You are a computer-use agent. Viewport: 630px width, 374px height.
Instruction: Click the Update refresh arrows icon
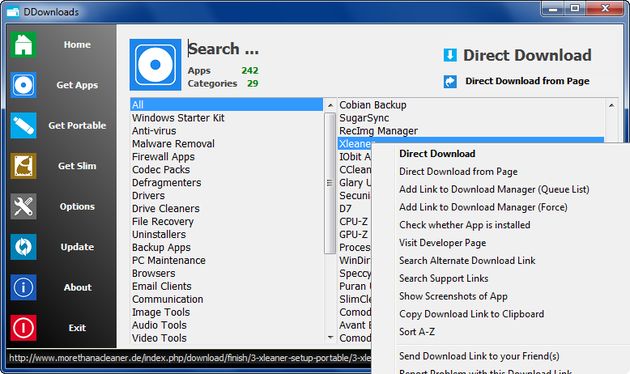coord(23,247)
